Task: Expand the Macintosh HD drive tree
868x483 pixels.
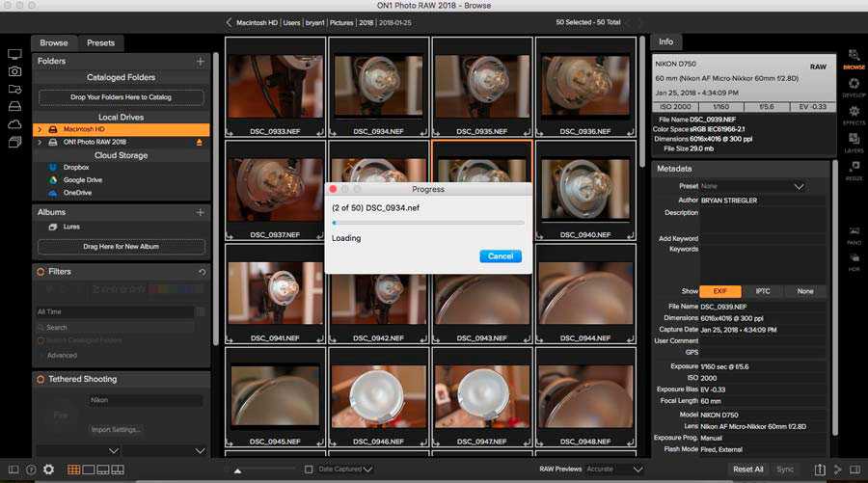Action: click(x=40, y=129)
